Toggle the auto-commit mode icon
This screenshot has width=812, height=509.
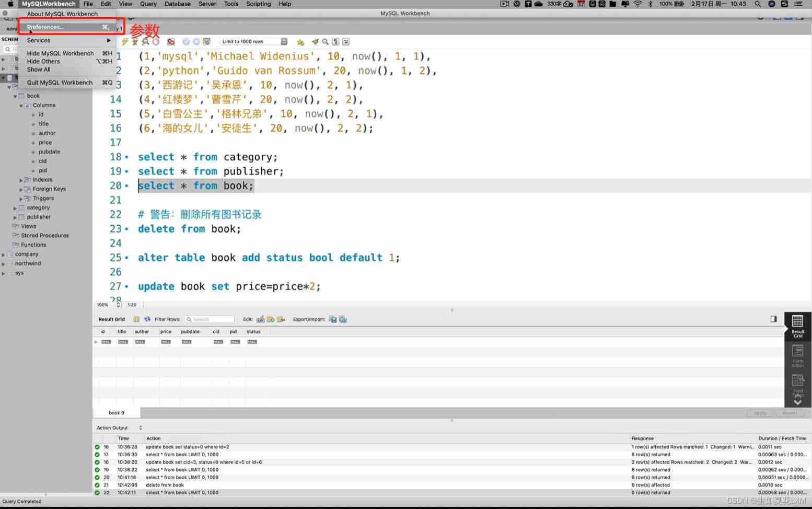(207, 42)
